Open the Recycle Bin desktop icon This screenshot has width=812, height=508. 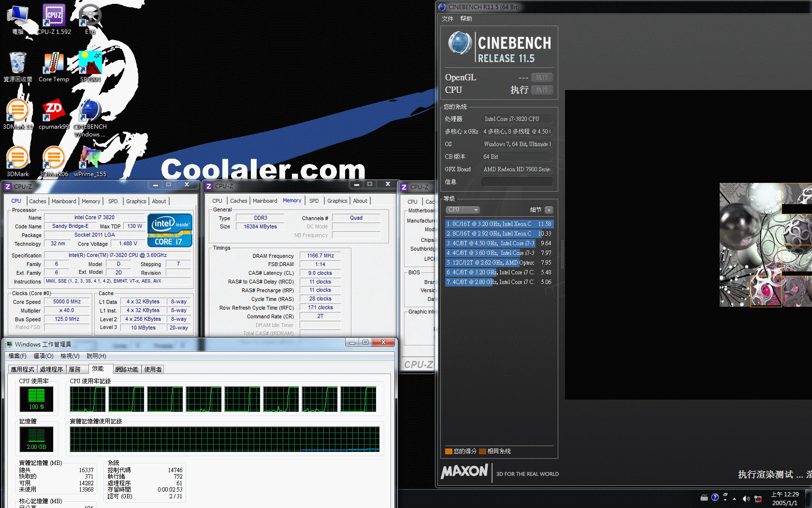(x=18, y=67)
